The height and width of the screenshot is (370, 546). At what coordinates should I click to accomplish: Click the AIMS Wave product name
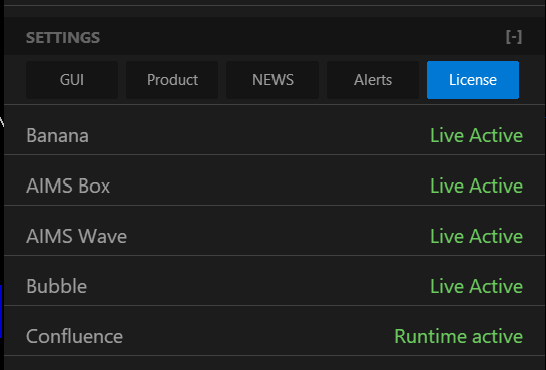coord(77,236)
